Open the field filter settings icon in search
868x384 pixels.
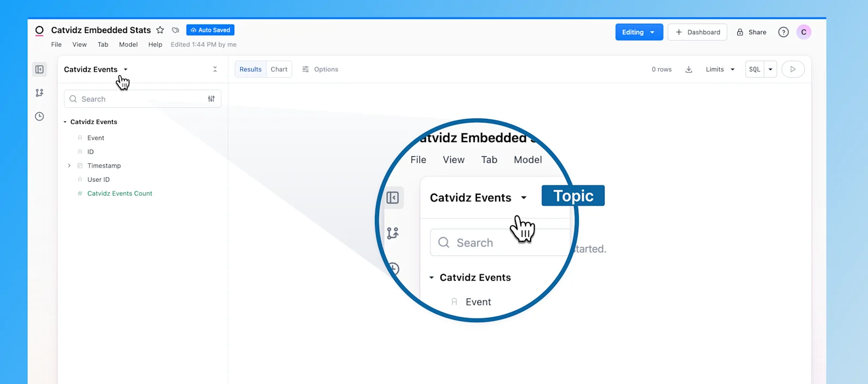coord(211,99)
